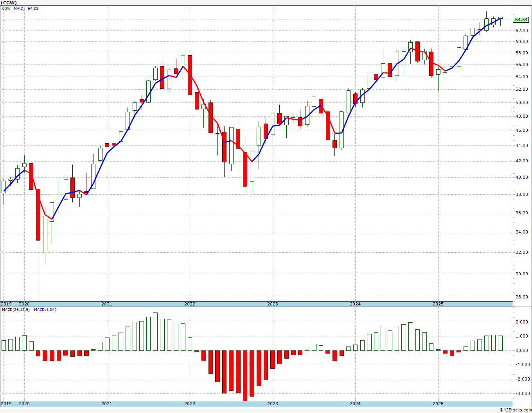Select 2020 on the price chart time axis
This screenshot has height=413, width=532.
point(24,304)
